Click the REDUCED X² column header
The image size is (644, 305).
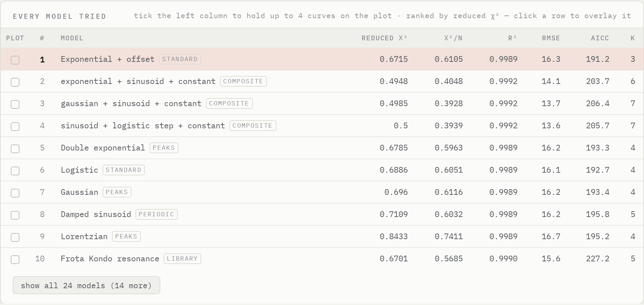click(x=384, y=38)
